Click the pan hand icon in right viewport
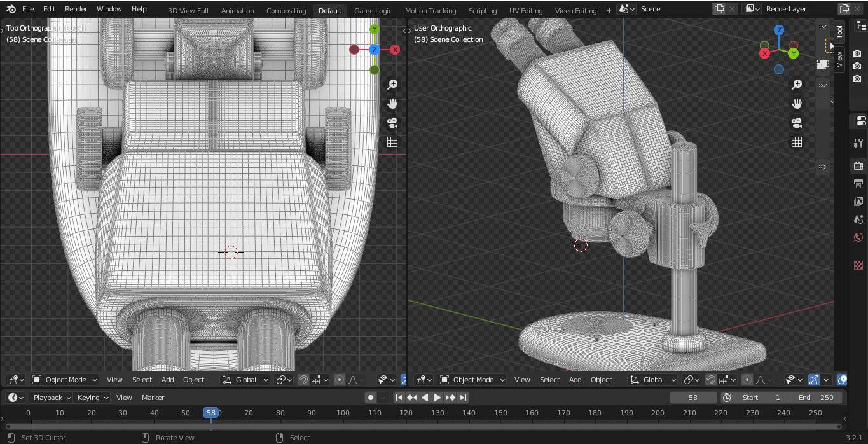Viewport: 868px width, 444px height. click(797, 104)
